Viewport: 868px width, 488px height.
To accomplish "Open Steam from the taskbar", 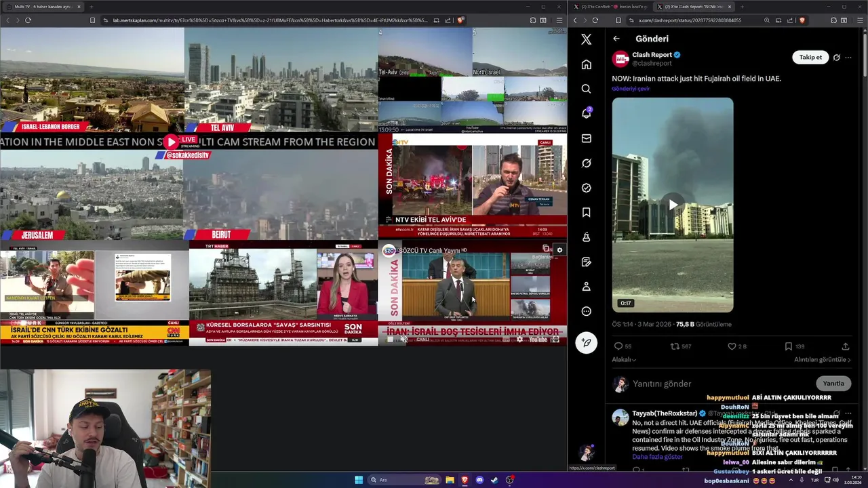I will 494,480.
